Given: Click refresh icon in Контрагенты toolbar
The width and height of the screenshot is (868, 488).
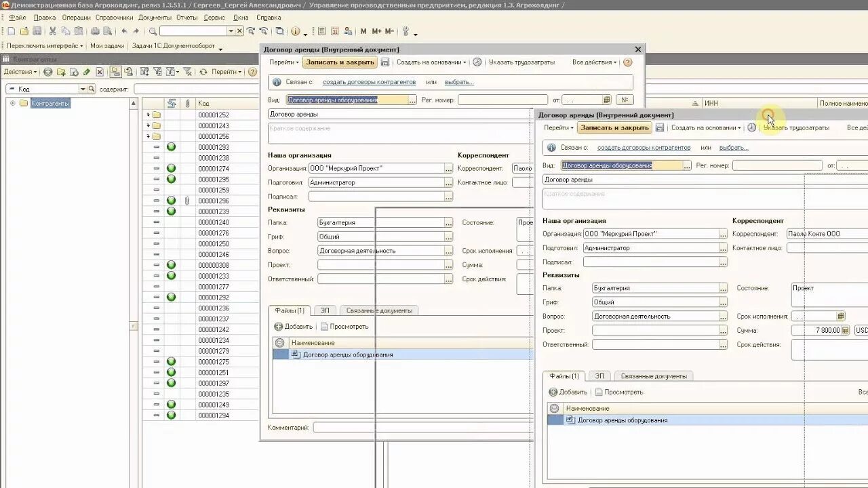Looking at the screenshot, I should coord(203,72).
